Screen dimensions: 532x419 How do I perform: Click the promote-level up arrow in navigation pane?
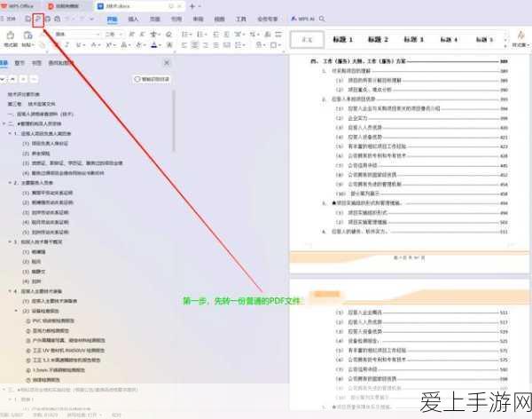(x=12, y=79)
